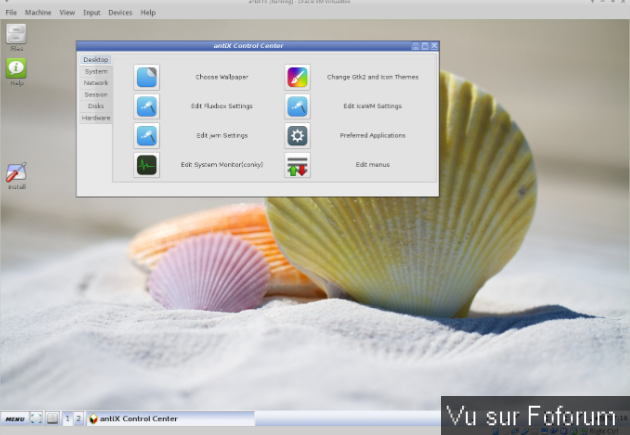
Task: Click the MENU button on taskbar
Action: click(14, 419)
